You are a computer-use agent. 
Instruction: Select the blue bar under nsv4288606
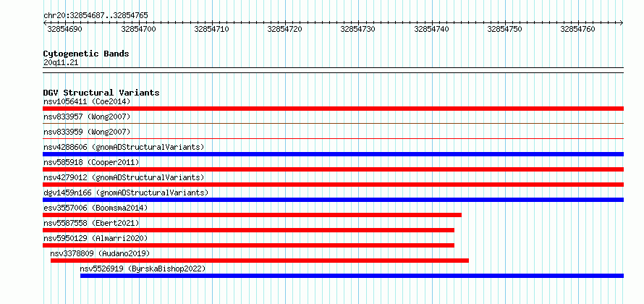pyautogui.click(x=333, y=154)
